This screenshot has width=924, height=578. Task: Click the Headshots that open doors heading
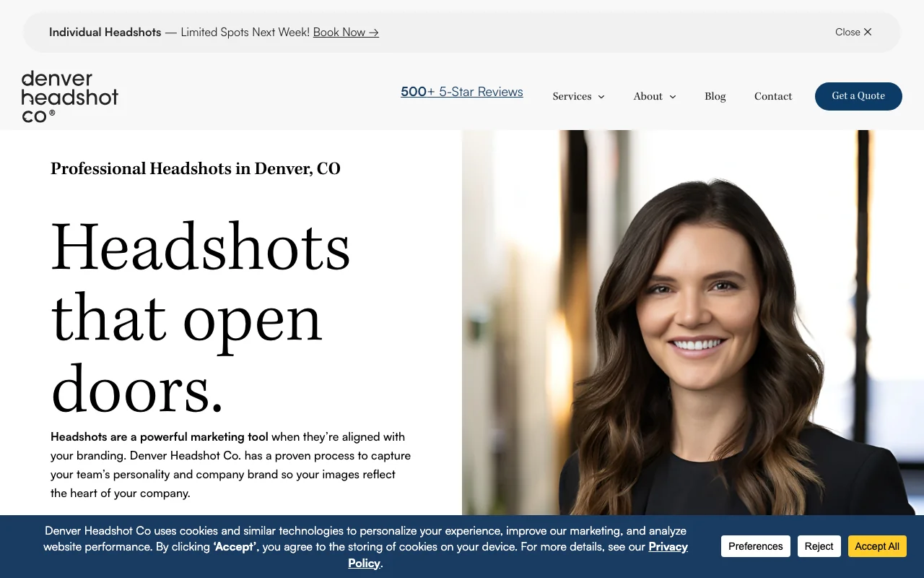[x=201, y=314]
